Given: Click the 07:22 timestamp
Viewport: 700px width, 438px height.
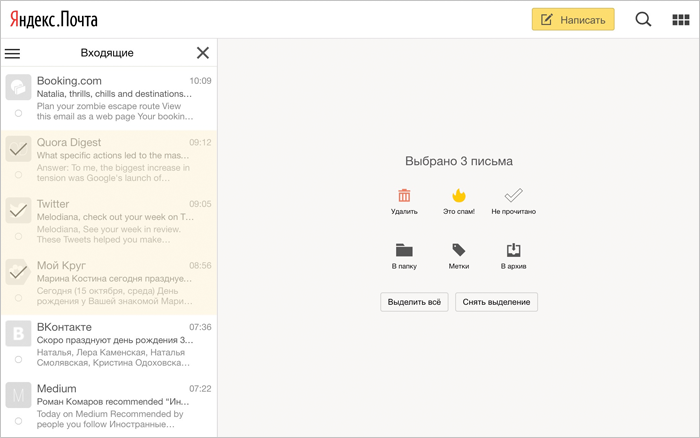Looking at the screenshot, I should [200, 389].
